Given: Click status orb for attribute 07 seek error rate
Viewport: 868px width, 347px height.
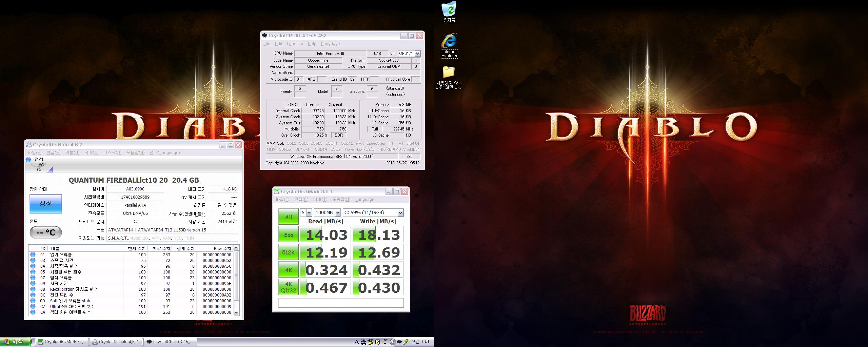Looking at the screenshot, I should point(33,278).
